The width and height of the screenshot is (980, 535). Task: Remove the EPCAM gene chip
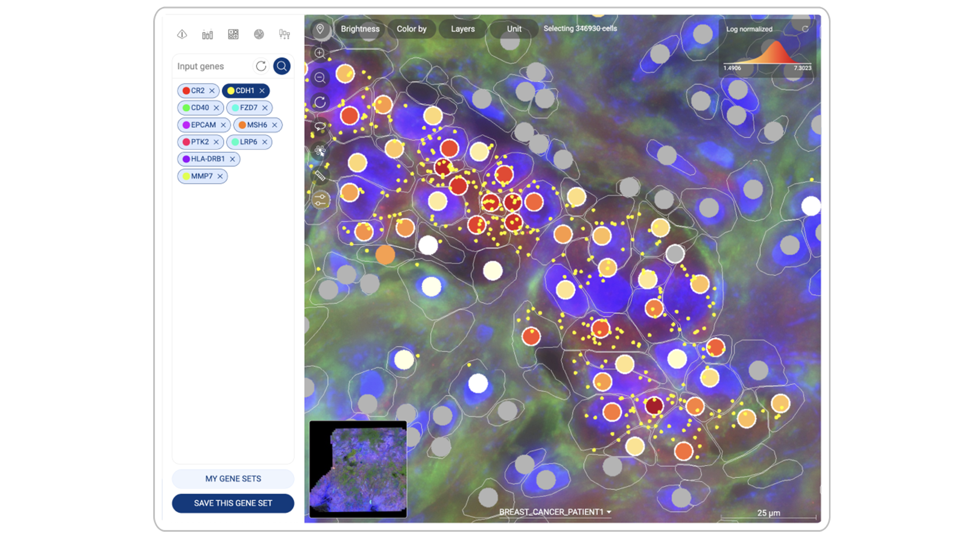coord(223,125)
